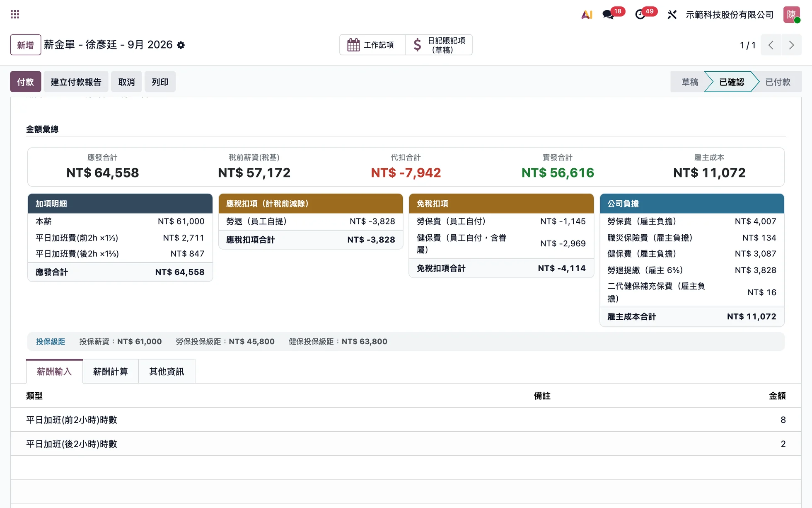This screenshot has width=812, height=508.
Task: Click the 取消 button
Action: click(126, 82)
